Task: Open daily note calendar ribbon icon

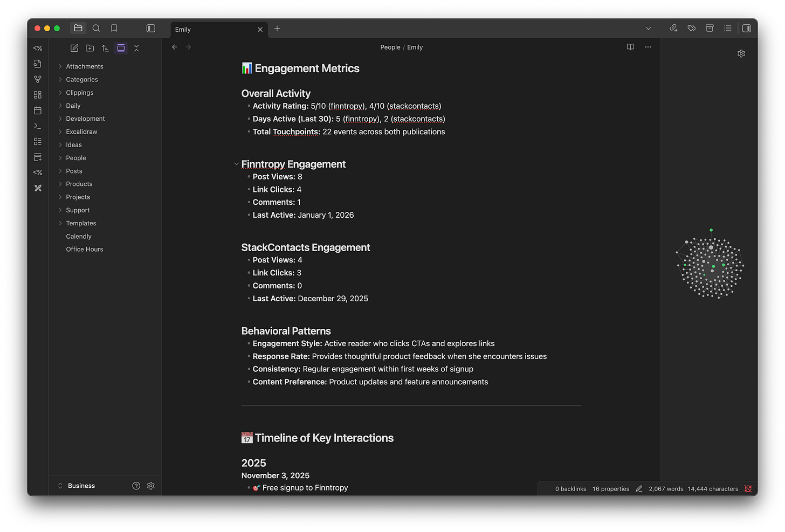Action: (38, 110)
